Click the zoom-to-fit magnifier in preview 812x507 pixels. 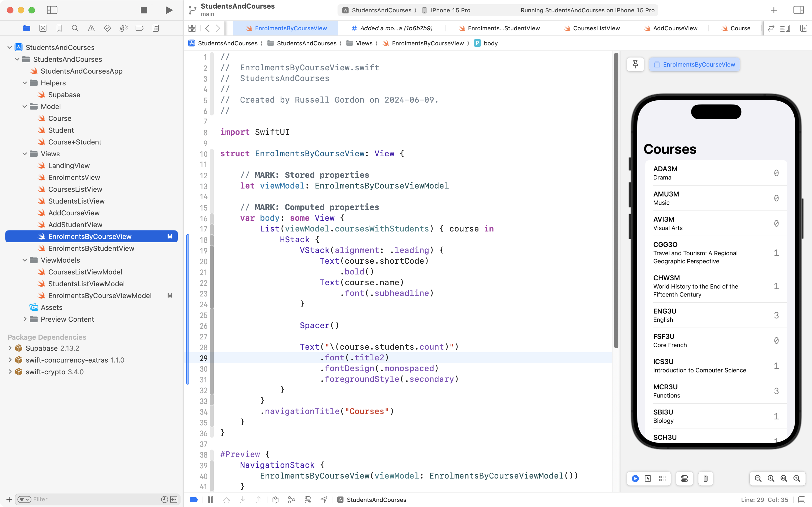pos(783,479)
